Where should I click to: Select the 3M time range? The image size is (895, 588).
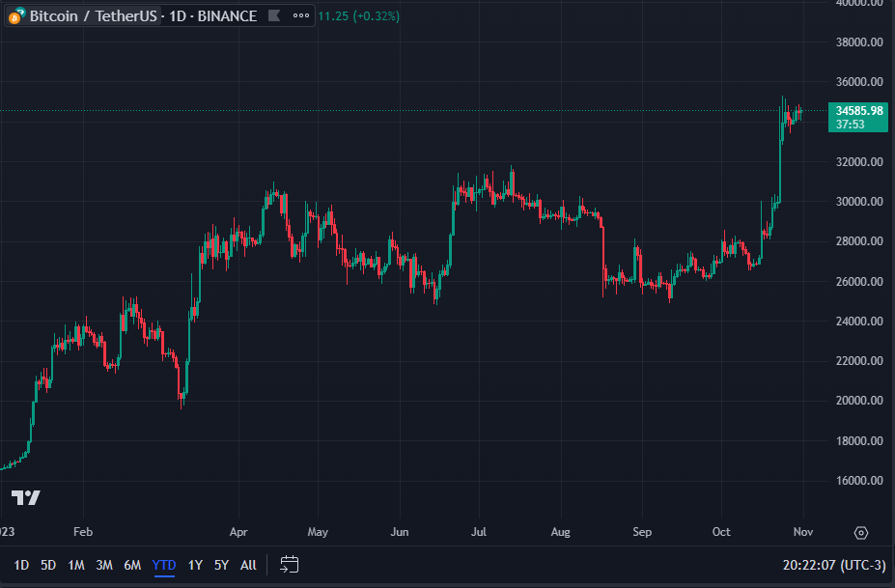[104, 565]
